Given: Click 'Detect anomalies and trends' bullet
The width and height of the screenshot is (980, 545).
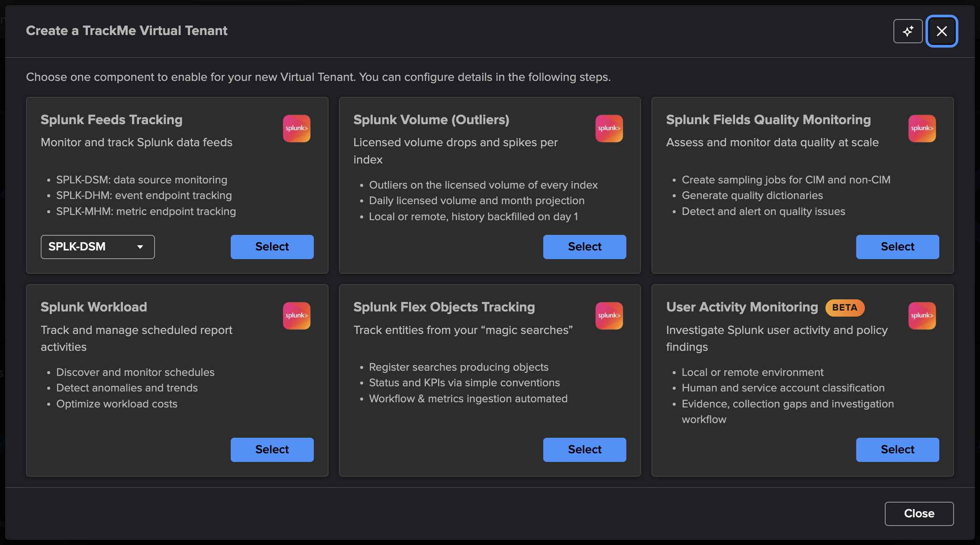Looking at the screenshot, I should tap(127, 388).
